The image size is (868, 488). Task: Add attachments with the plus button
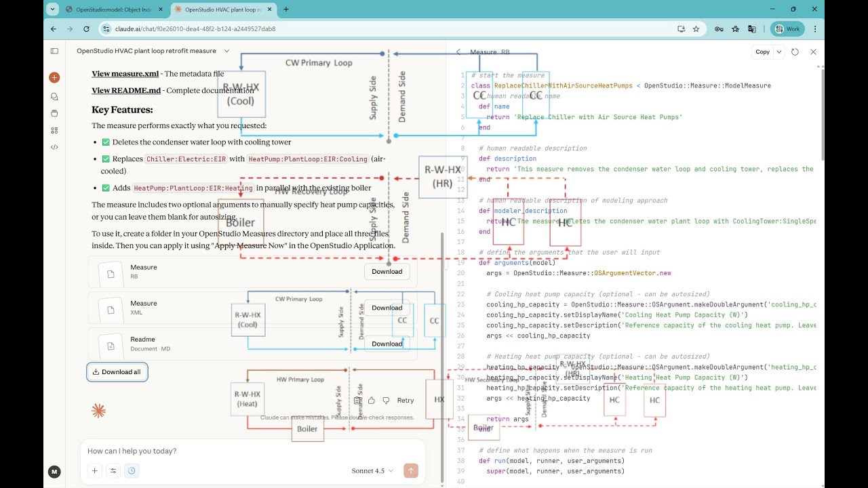[x=95, y=471]
